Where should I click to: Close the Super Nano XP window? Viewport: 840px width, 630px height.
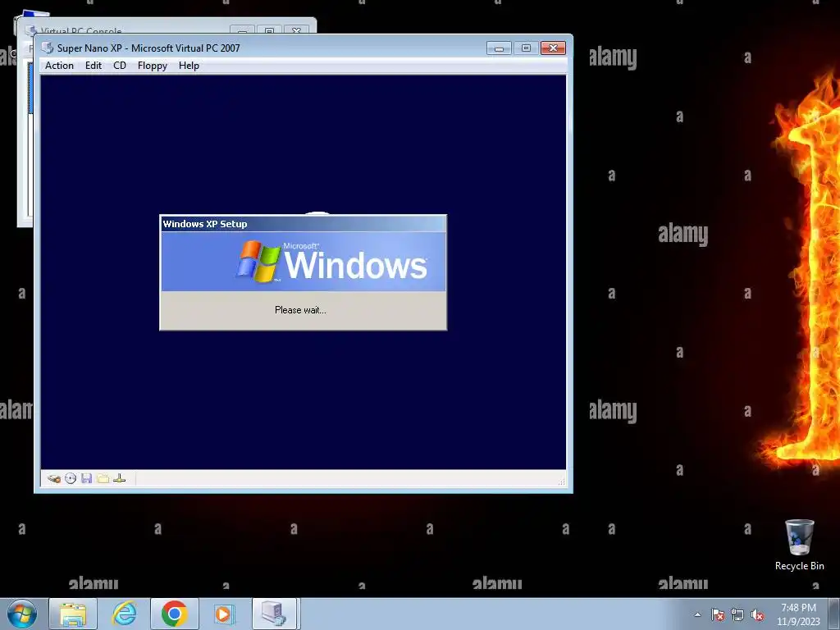coord(554,48)
